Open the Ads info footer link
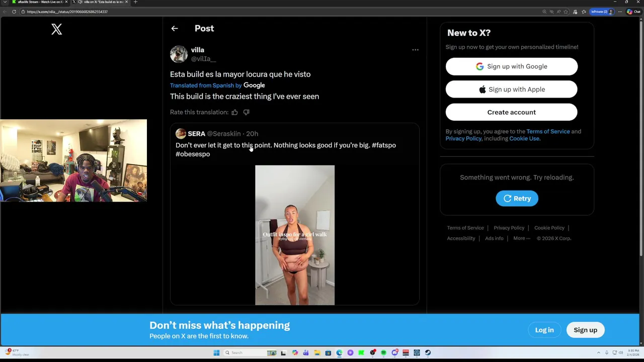 click(494, 238)
